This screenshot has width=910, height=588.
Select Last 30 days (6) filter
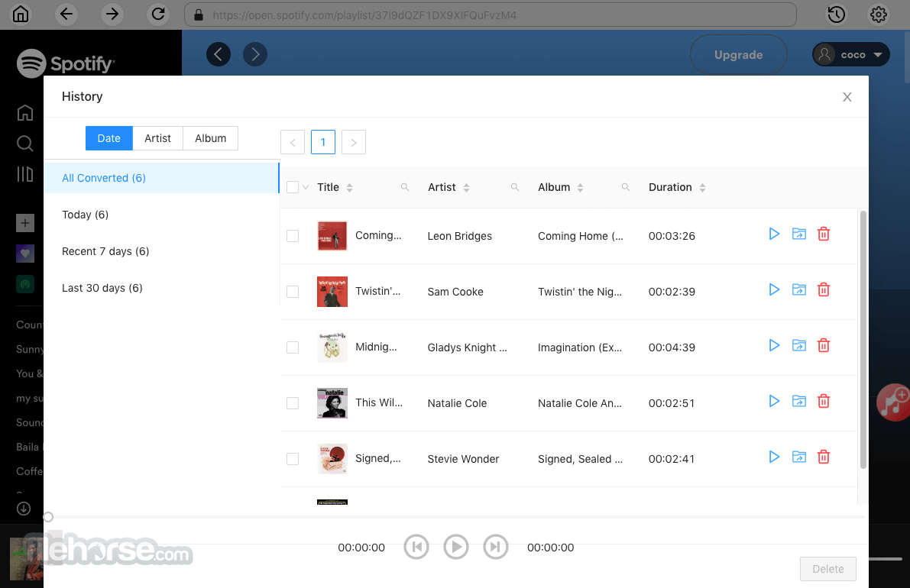[x=161, y=288]
